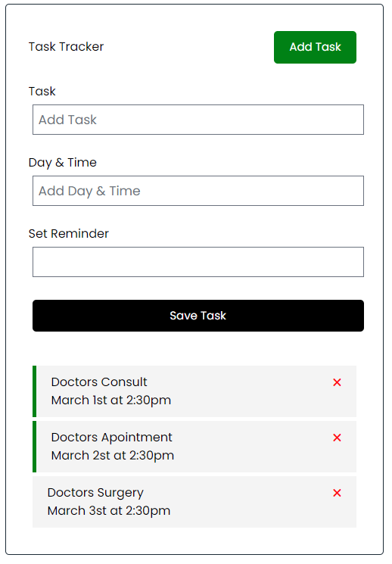This screenshot has width=392, height=564.
Task: Click green reminder bar on Doctors Consult
Action: pyautogui.click(x=35, y=391)
